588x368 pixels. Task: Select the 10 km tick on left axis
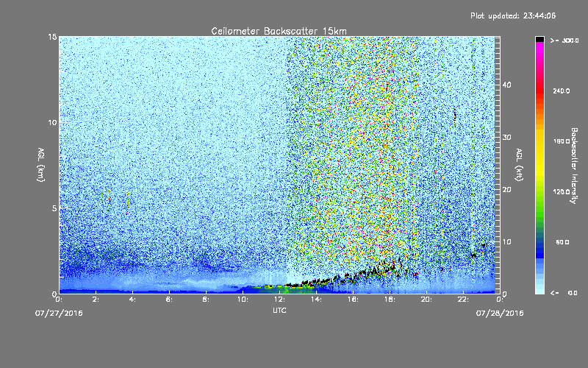coord(52,122)
